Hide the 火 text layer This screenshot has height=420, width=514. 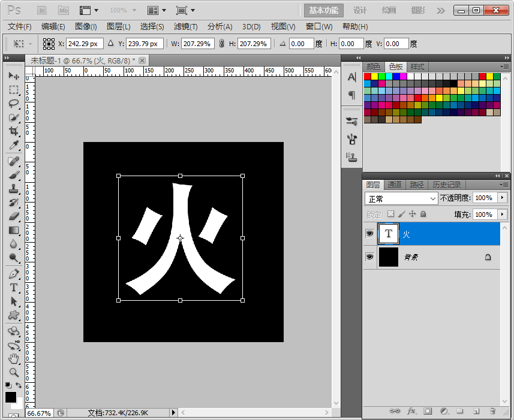(370, 234)
